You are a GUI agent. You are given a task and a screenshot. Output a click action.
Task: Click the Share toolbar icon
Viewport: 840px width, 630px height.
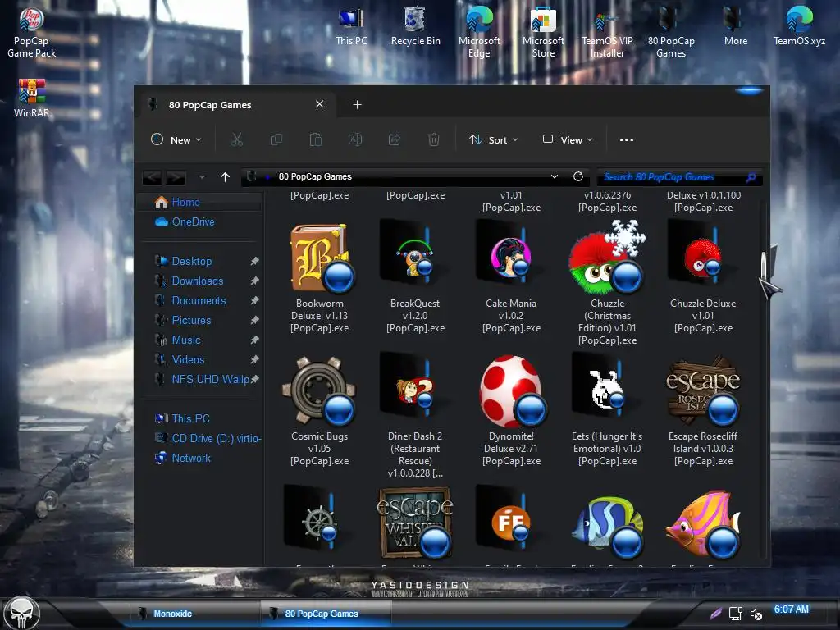pyautogui.click(x=395, y=139)
